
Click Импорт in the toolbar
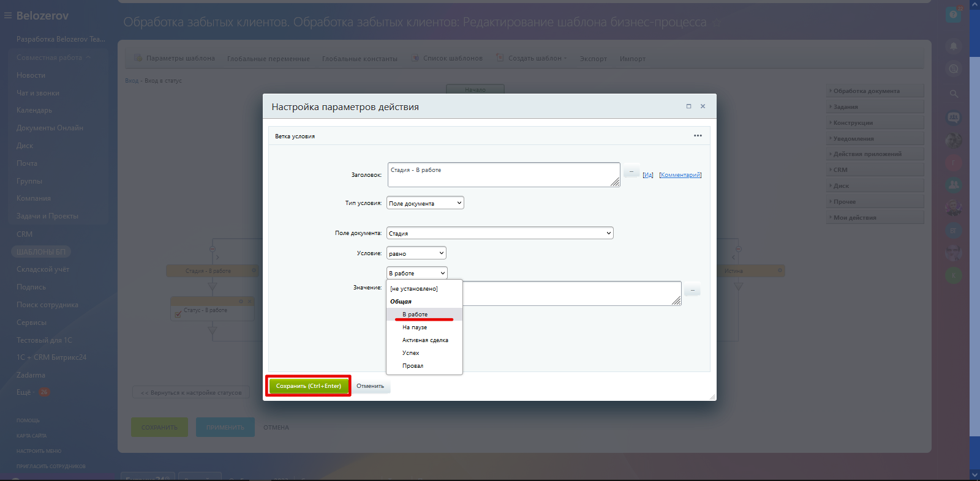pos(633,59)
